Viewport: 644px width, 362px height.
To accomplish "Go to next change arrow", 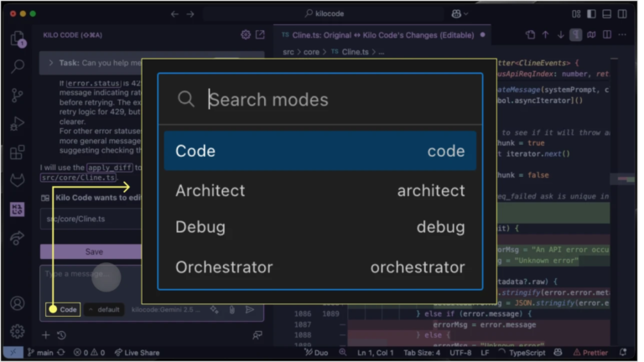I will 561,35.
